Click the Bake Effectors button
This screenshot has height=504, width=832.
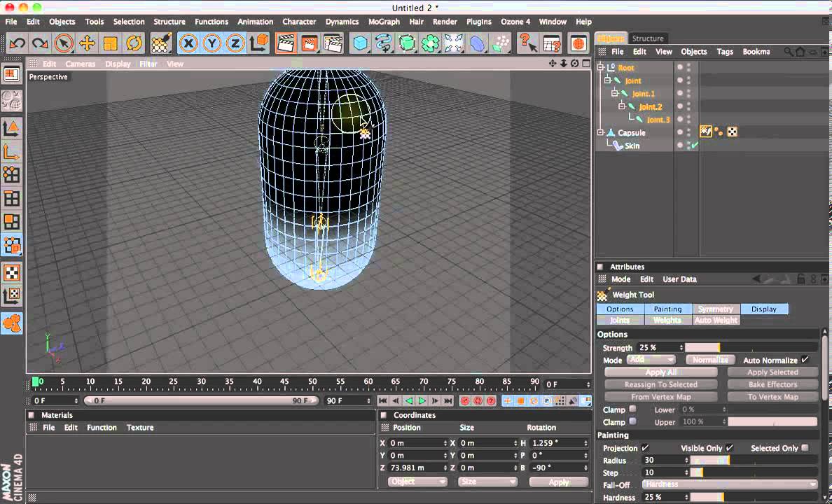click(x=772, y=384)
